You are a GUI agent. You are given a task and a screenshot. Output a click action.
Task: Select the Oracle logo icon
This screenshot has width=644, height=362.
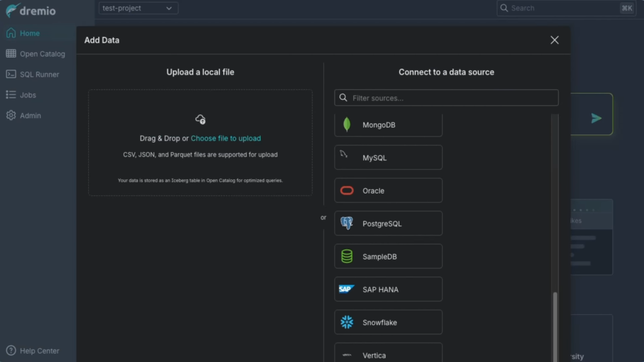(x=347, y=190)
